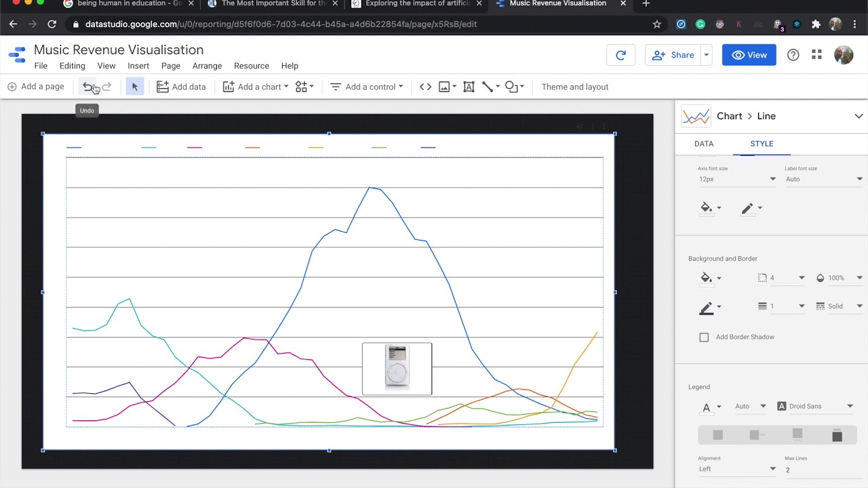Open the Arrange menu
The width and height of the screenshot is (868, 488).
207,66
